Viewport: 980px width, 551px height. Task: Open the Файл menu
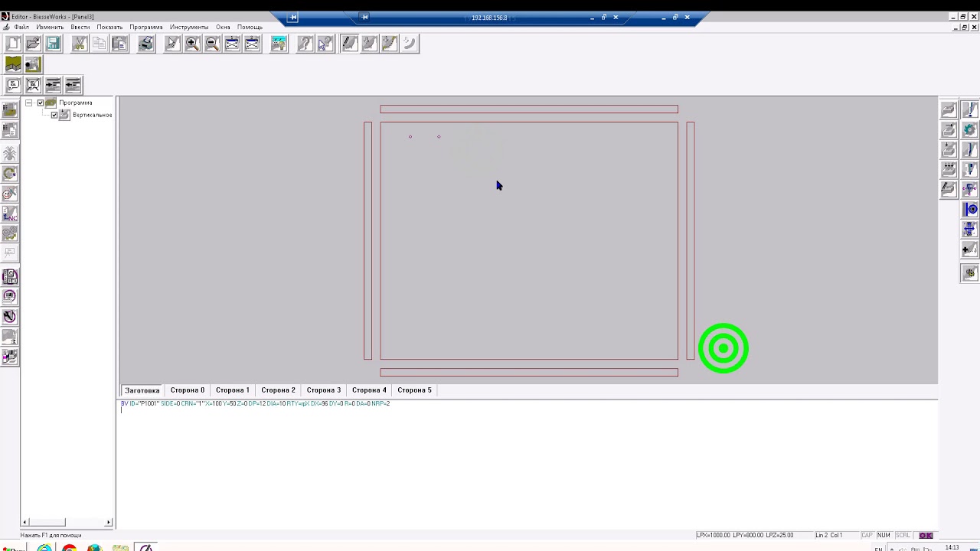(x=21, y=27)
